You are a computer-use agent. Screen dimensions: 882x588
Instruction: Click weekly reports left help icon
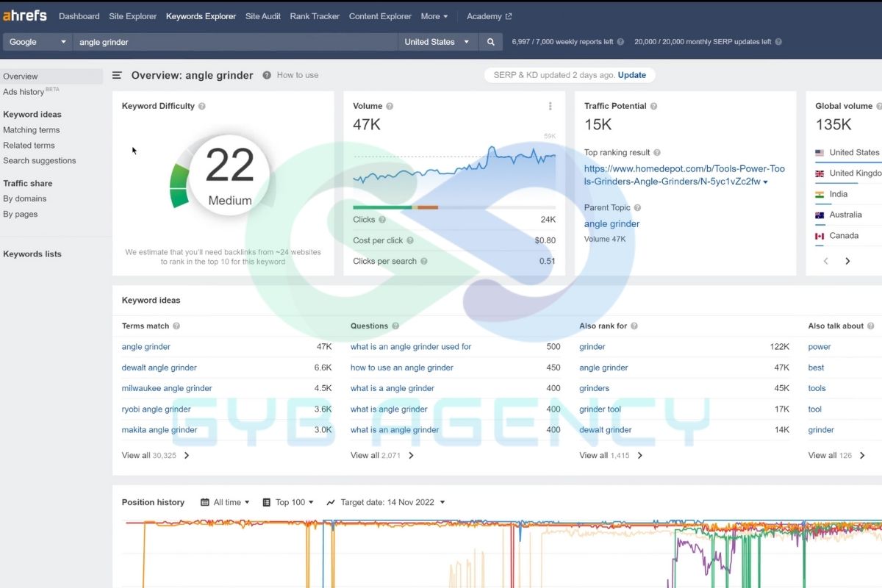pyautogui.click(x=620, y=42)
